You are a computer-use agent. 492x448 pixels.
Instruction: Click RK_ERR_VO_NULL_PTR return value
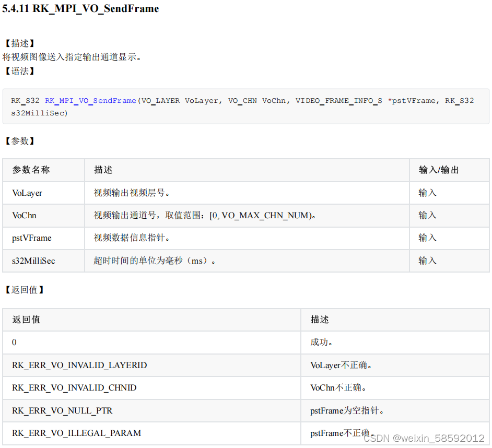click(x=62, y=410)
